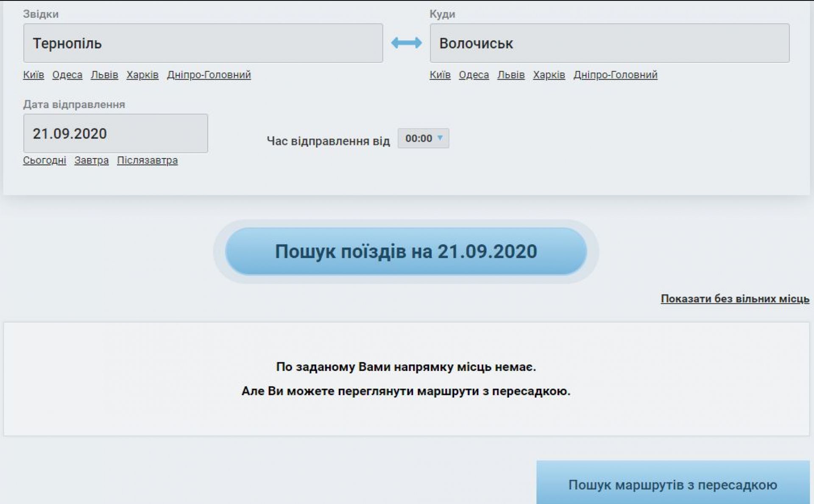The height and width of the screenshot is (504, 814).
Task: Choose Київ under departure station
Action: click(x=33, y=75)
